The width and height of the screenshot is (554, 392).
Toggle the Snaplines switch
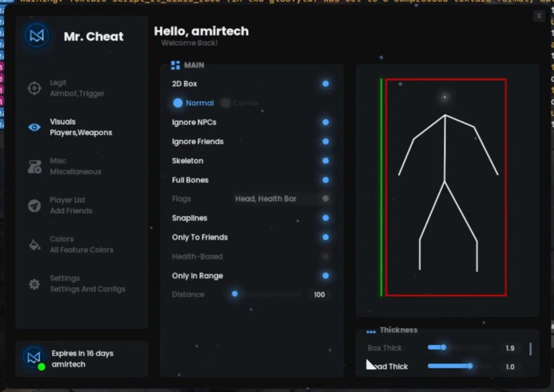tap(326, 218)
